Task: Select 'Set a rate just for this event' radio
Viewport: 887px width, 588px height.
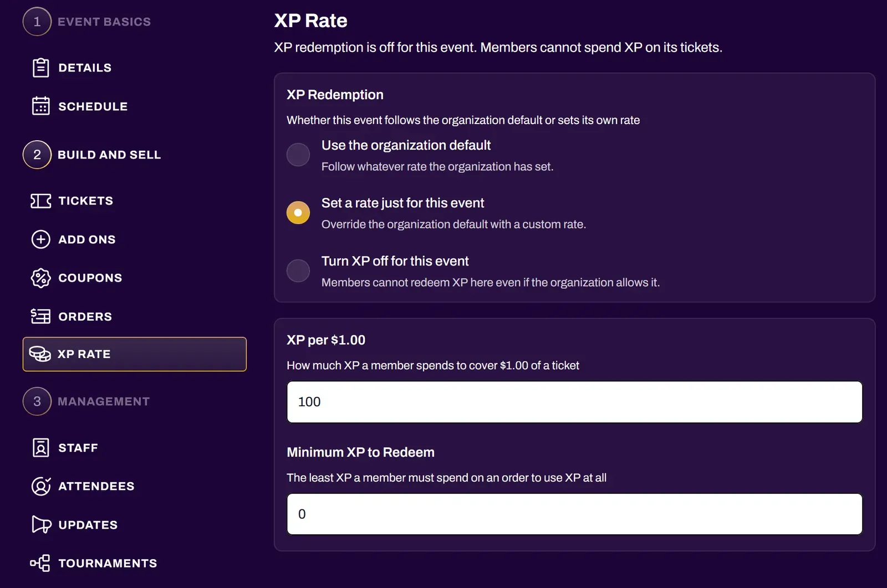Action: tap(298, 212)
